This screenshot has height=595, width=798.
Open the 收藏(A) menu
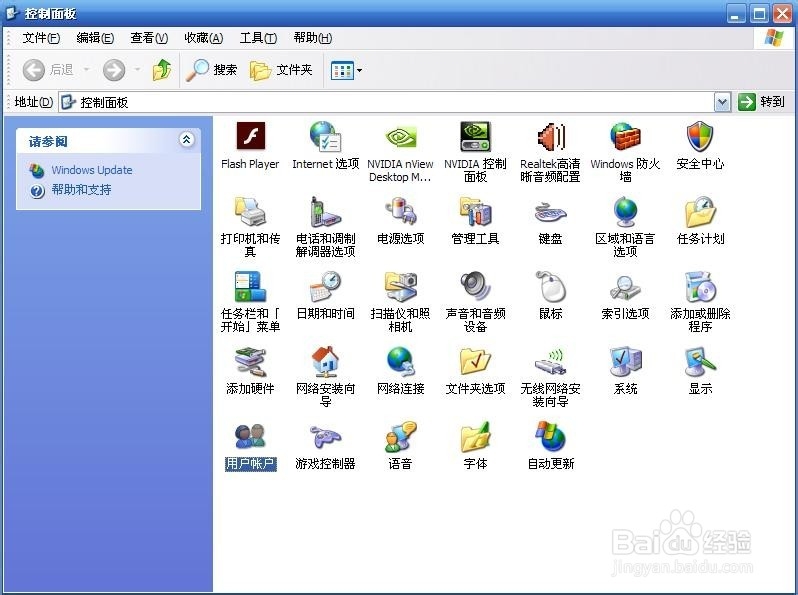pos(204,38)
